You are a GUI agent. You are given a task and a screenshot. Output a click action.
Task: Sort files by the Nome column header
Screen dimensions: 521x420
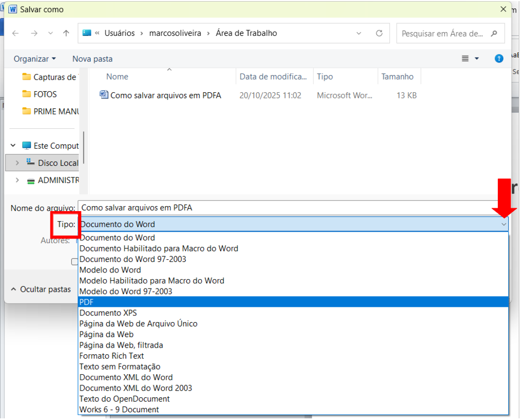pyautogui.click(x=117, y=77)
